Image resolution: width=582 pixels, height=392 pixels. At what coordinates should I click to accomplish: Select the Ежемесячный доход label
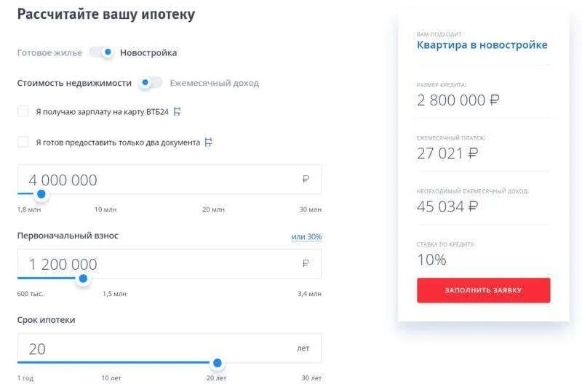tap(214, 83)
